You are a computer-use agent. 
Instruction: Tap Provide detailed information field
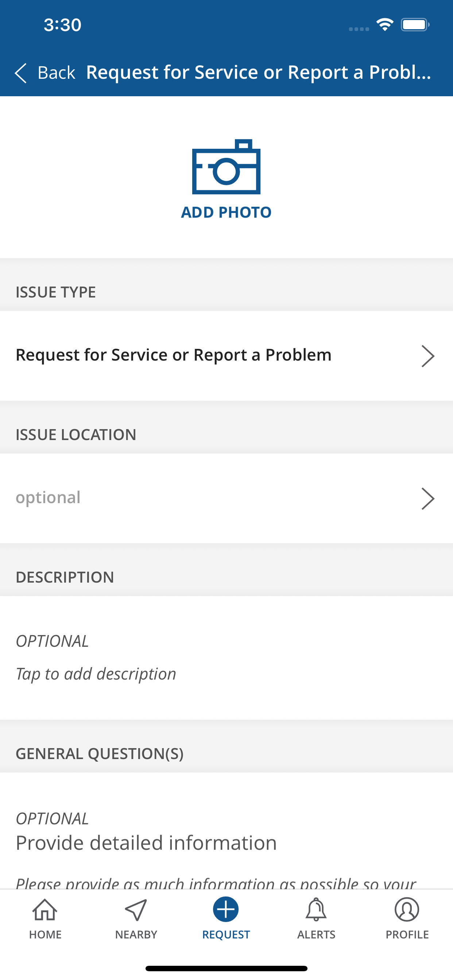point(146,843)
